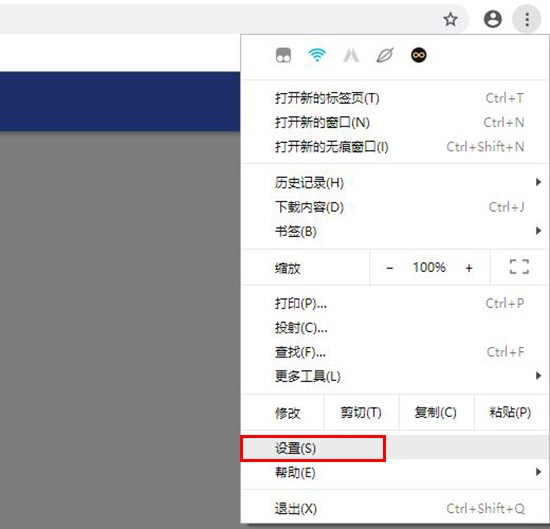Zoom in with the plus button
The width and height of the screenshot is (550, 529).
click(x=469, y=268)
